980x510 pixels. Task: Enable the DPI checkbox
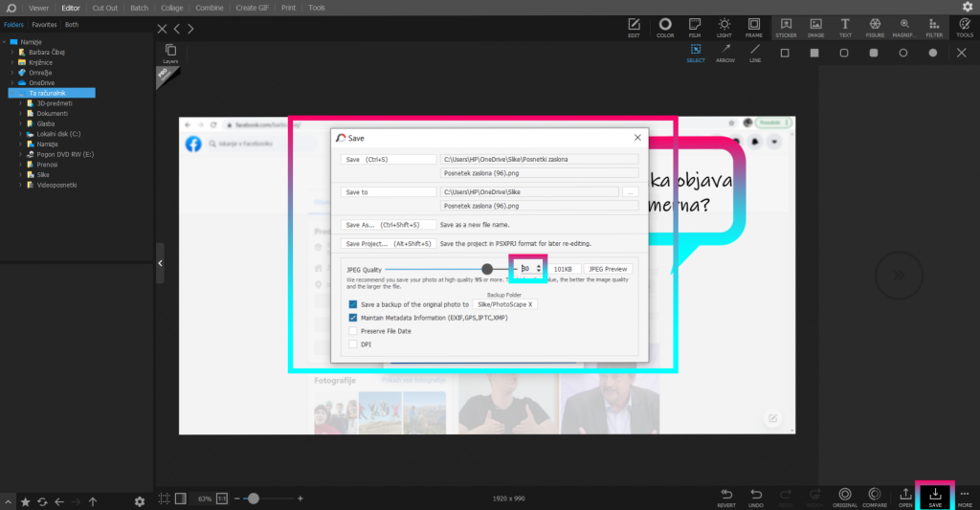pyautogui.click(x=353, y=344)
